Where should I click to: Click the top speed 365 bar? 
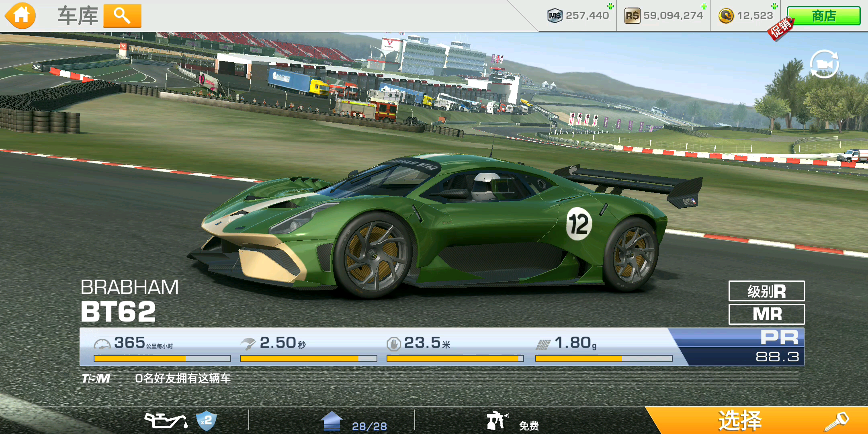162,358
